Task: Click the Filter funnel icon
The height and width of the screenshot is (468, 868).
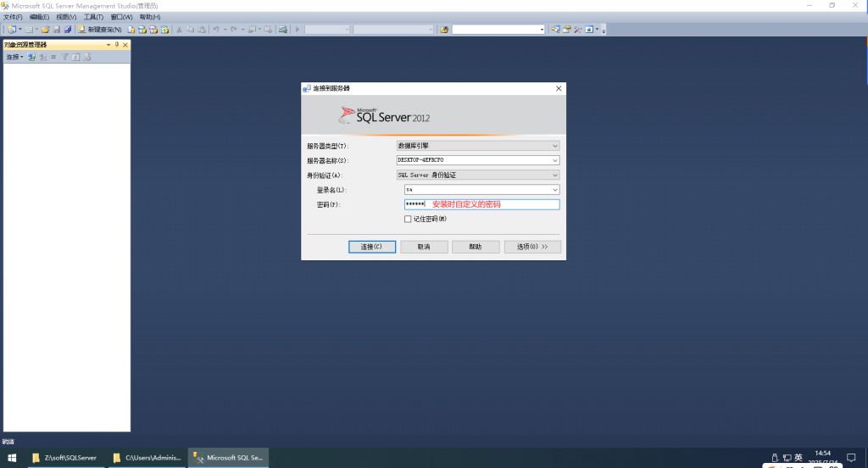Action: 64,57
